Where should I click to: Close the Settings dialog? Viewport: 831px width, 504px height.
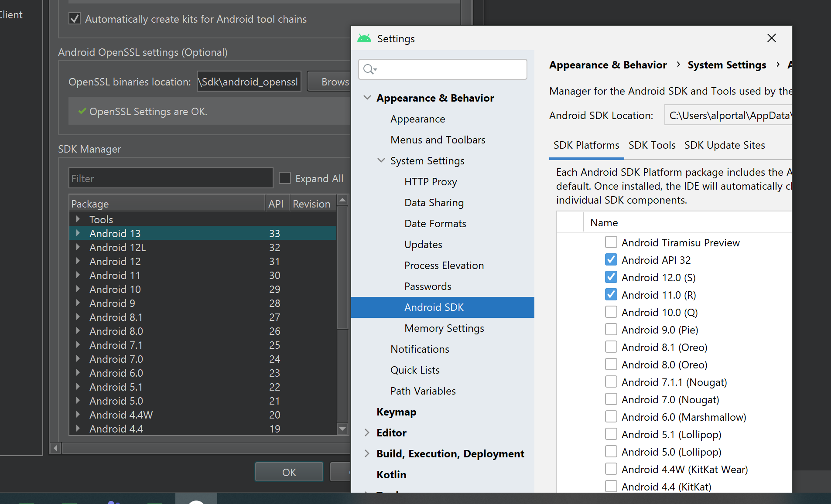pyautogui.click(x=771, y=38)
